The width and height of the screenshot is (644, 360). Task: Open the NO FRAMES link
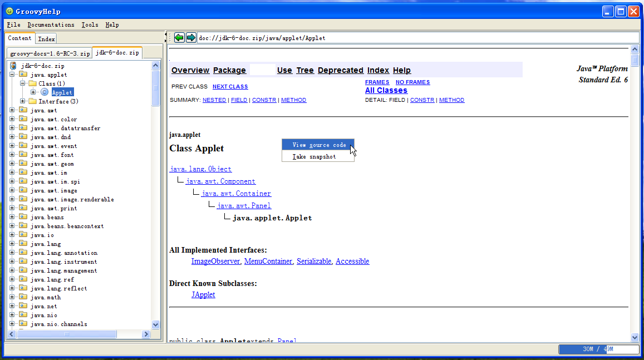413,82
